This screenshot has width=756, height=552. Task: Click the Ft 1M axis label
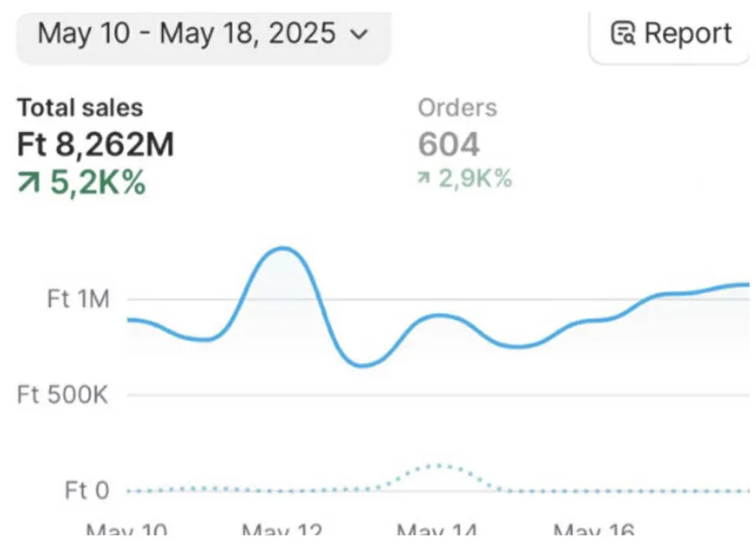pyautogui.click(x=78, y=299)
